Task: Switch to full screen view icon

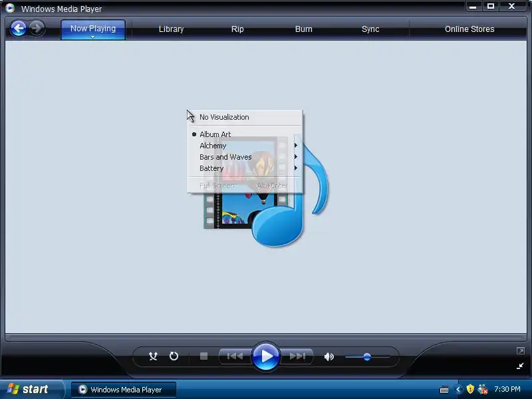Action: point(521,351)
